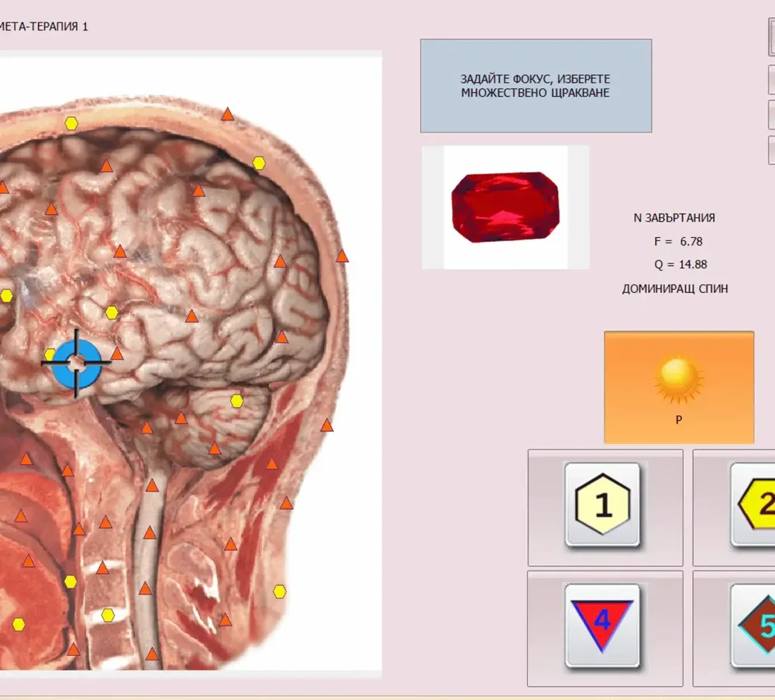The height and width of the screenshot is (700, 775).
Task: Click the yellow hexagon in the temporal lobe
Action: [x=112, y=312]
